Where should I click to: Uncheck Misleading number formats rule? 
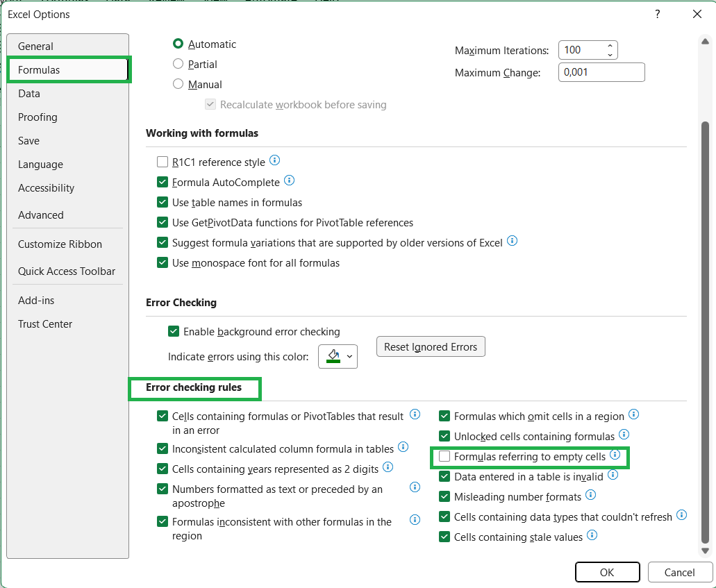[444, 496]
